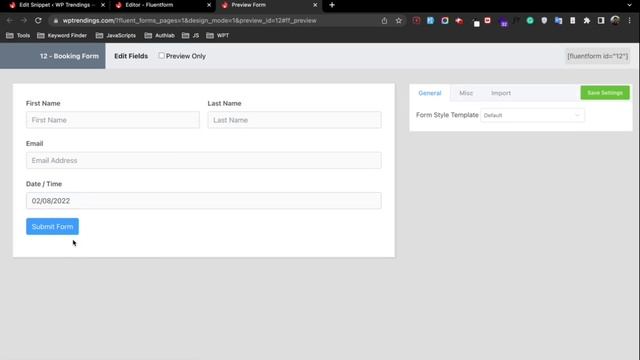Image resolution: width=640 pixels, height=360 pixels.
Task: Switch to the Misc settings tab
Action: tap(466, 93)
